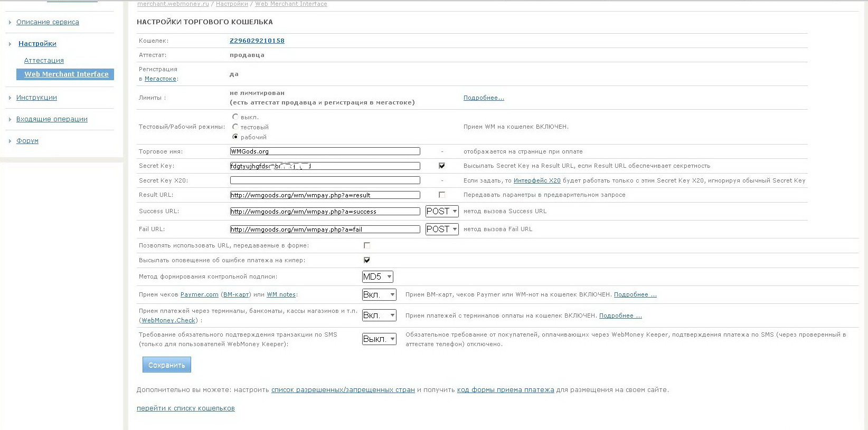Toggle payment error notification to keeper checkbox
This screenshot has height=430, width=868.
(x=367, y=260)
